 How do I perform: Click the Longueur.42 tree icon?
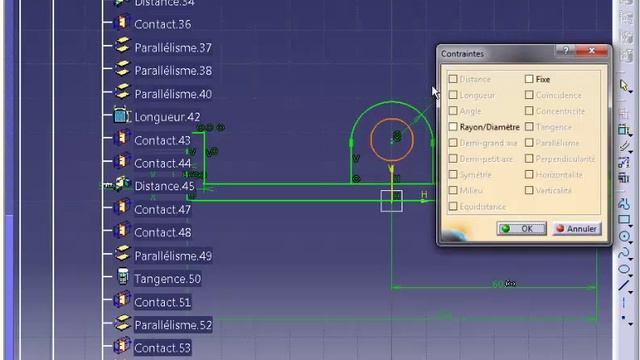[122, 116]
